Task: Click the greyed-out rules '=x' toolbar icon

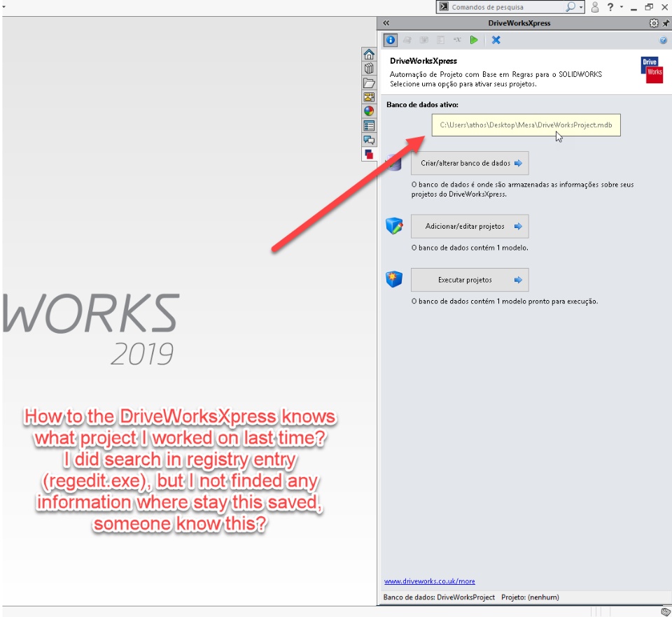Action: click(457, 40)
